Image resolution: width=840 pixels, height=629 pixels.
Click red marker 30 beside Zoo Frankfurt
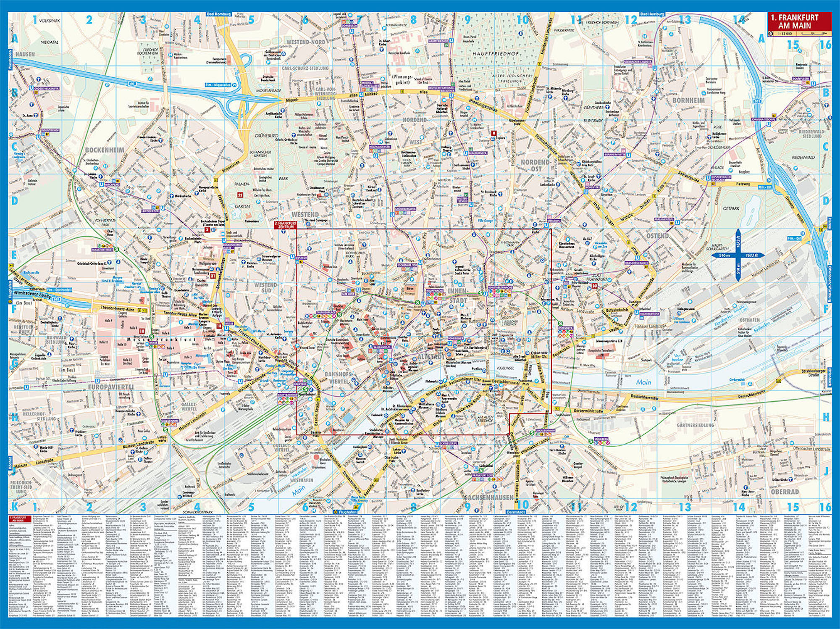pos(594,286)
